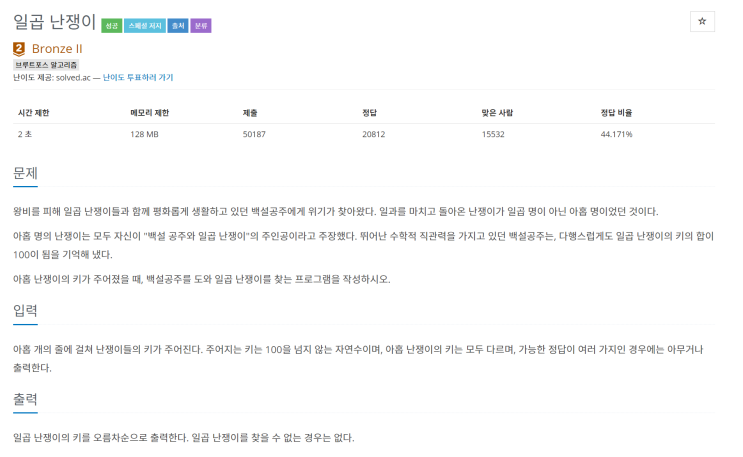The height and width of the screenshot is (457, 743).
Task: Click the Bronze II tier text
Action: click(x=57, y=49)
